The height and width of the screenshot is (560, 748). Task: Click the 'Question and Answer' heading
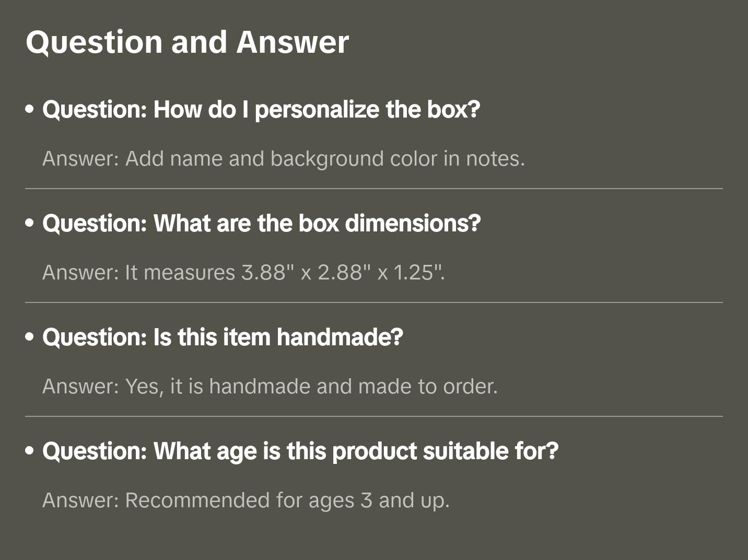pos(187,42)
